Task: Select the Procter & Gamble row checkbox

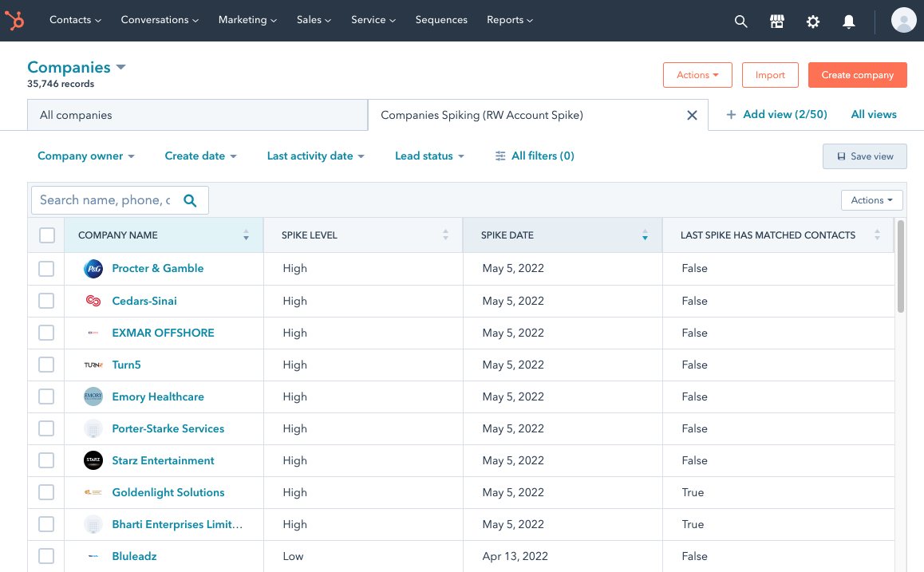Action: click(46, 269)
